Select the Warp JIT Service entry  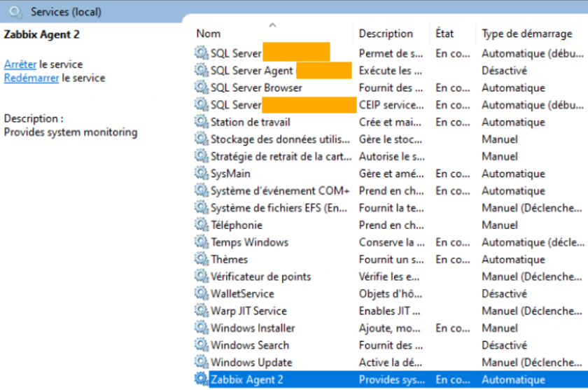click(x=248, y=311)
